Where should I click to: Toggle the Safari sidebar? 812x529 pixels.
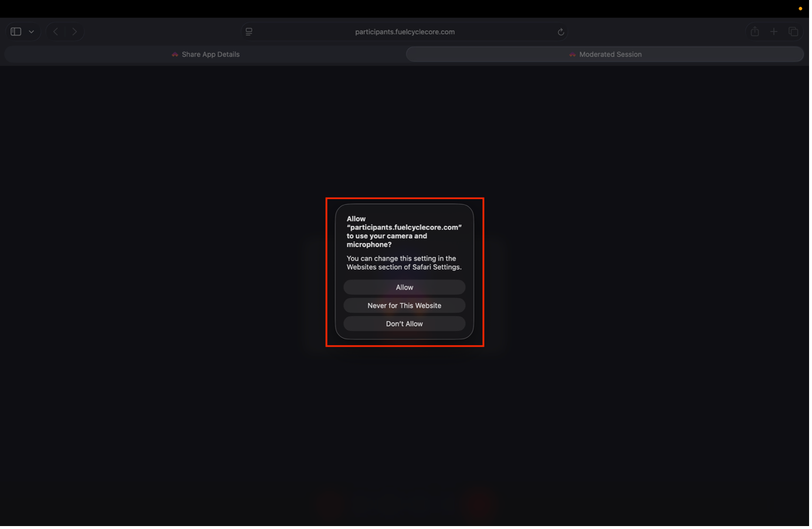pos(15,31)
